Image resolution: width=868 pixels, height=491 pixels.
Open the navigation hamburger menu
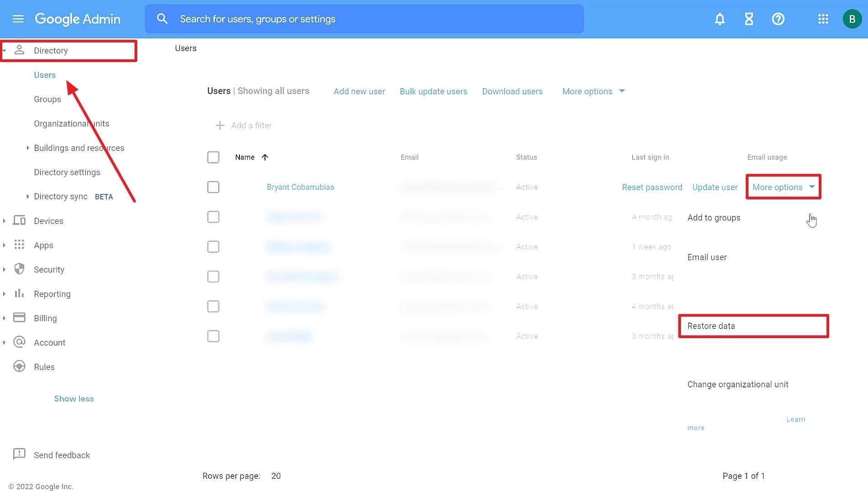click(x=18, y=19)
